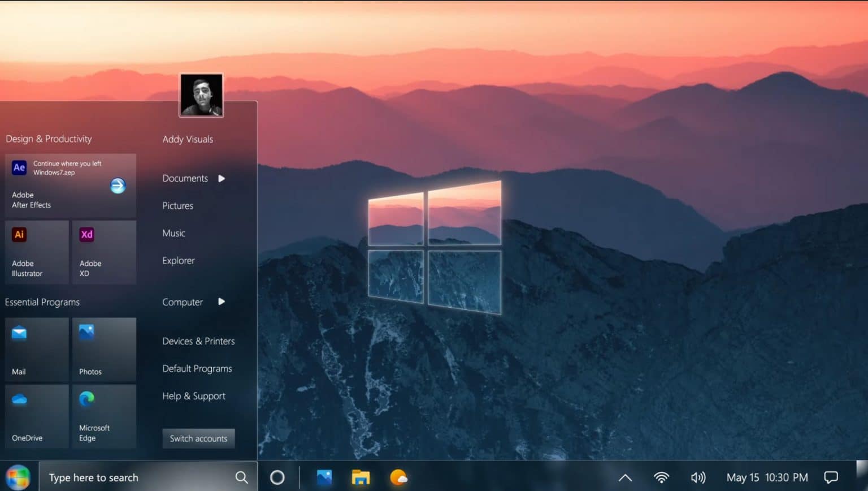This screenshot has height=491, width=868.
Task: Start Microsoft Edge
Action: (104, 416)
